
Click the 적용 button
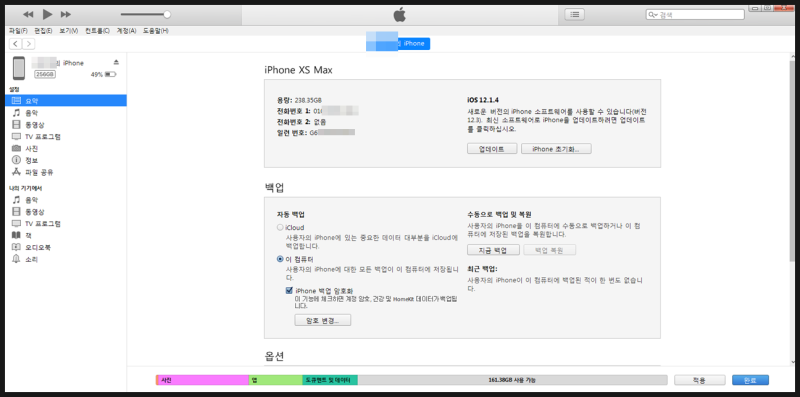699,380
